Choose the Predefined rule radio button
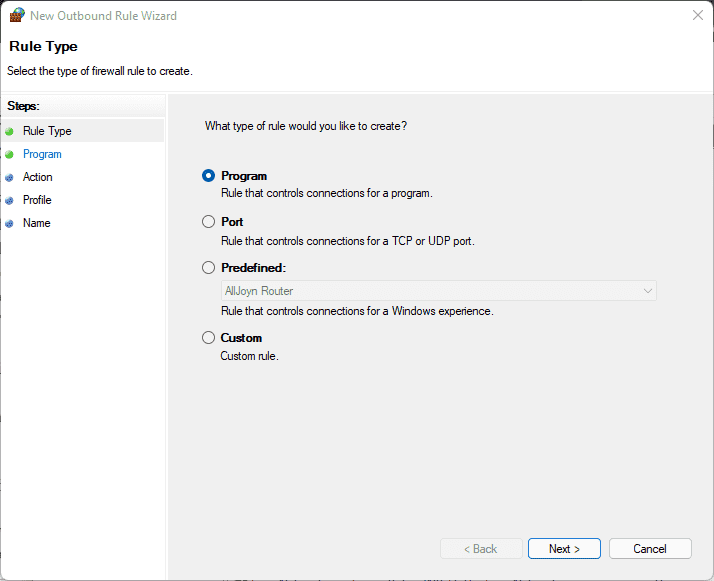Screen dimensions: 714x581 (x=209, y=268)
